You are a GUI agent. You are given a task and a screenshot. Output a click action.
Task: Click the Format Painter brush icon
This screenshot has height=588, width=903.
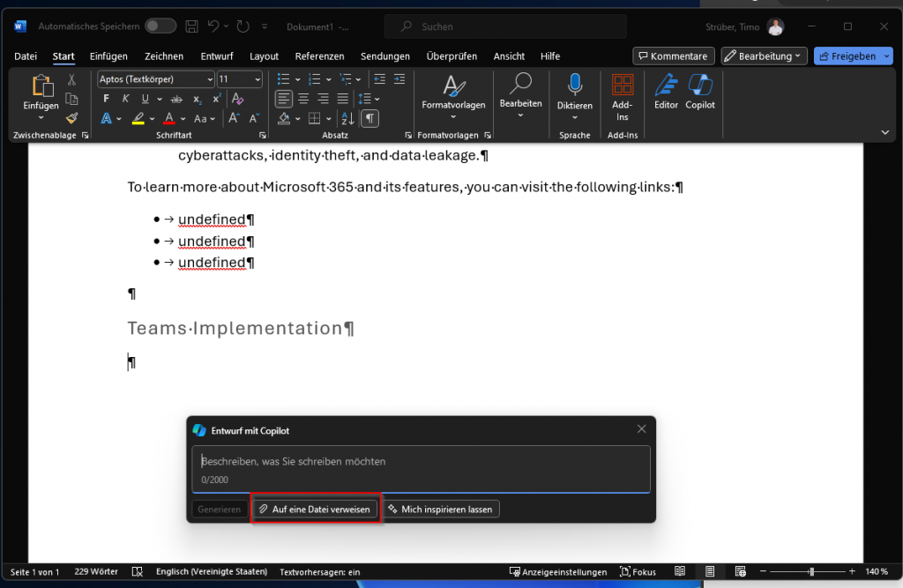72,117
